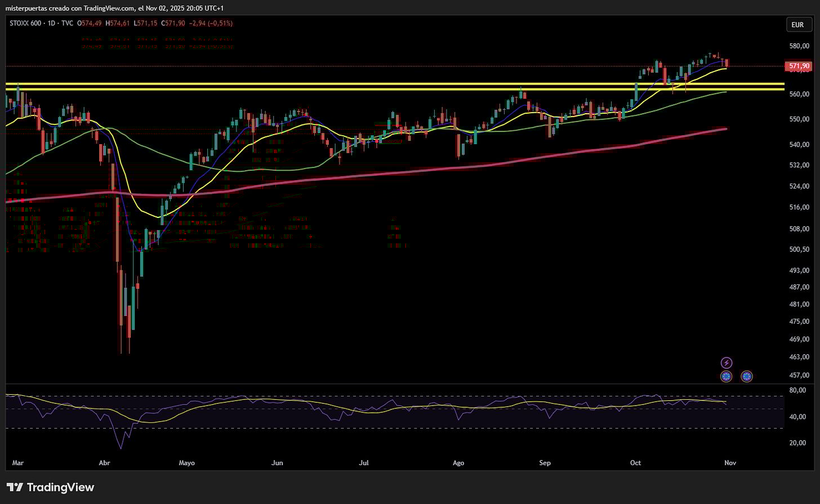Click the STOXX 600 symbol name

(25, 24)
